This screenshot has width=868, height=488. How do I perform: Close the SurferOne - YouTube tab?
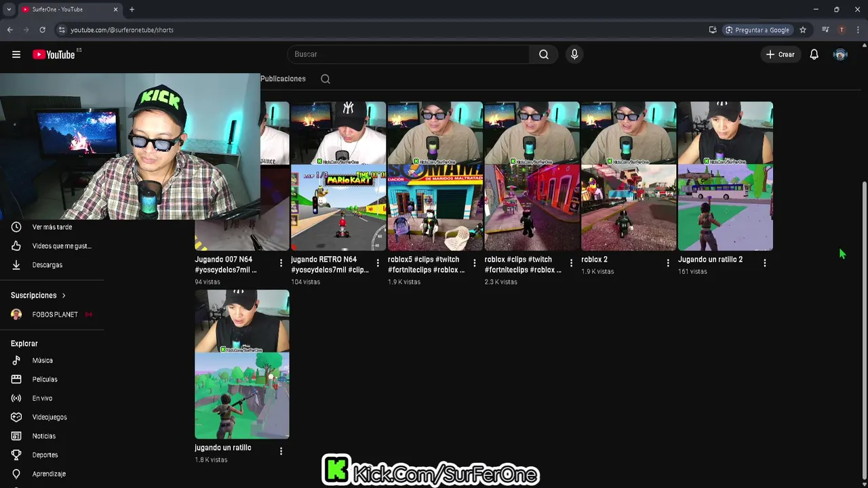pyautogui.click(x=115, y=9)
